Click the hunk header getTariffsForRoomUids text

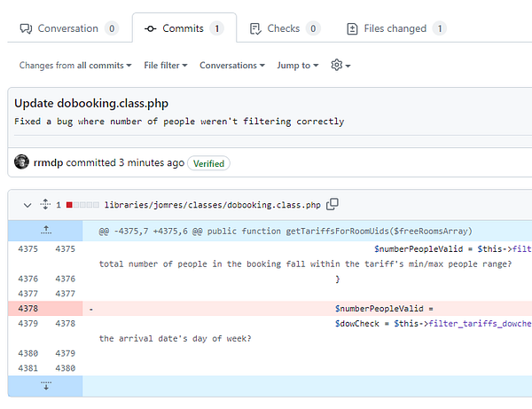pos(286,232)
